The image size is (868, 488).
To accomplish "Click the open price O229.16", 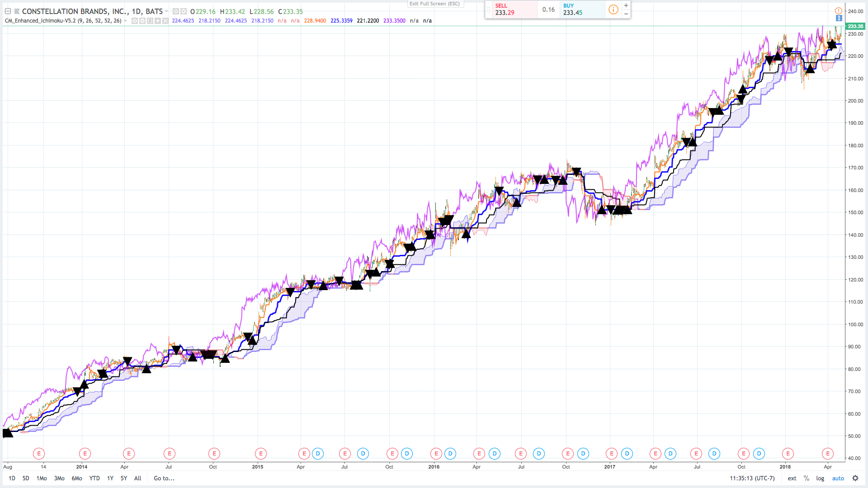I will coord(203,12).
